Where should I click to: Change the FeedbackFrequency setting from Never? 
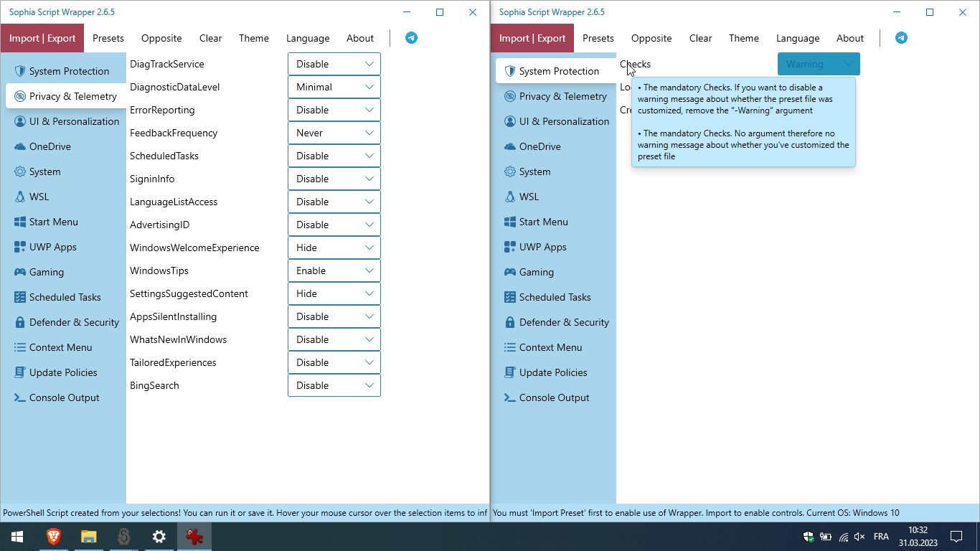point(334,133)
